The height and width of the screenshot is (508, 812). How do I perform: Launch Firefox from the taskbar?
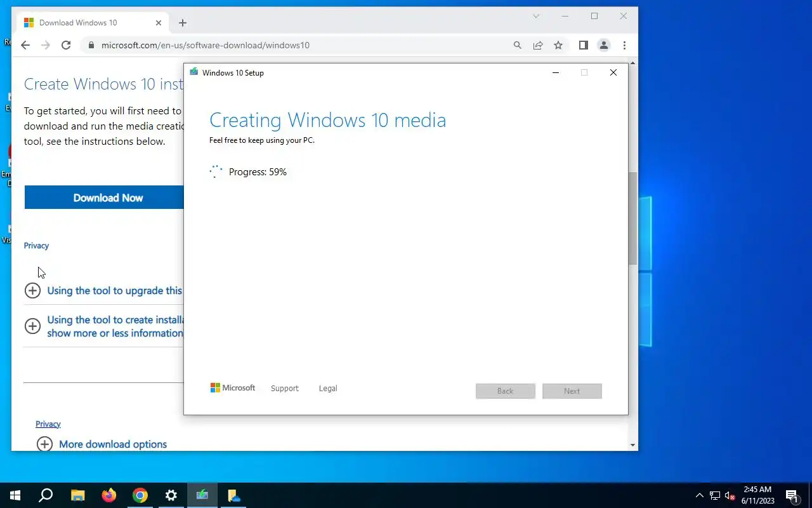(109, 495)
